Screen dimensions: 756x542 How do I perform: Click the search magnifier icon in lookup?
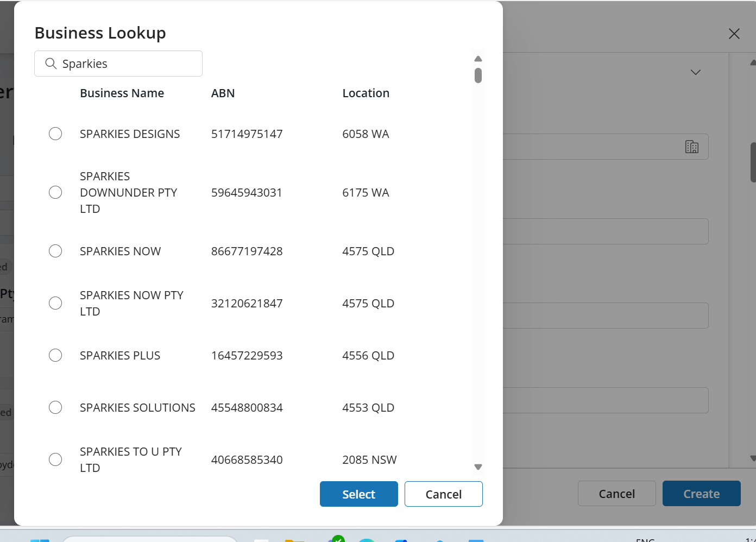pos(51,64)
